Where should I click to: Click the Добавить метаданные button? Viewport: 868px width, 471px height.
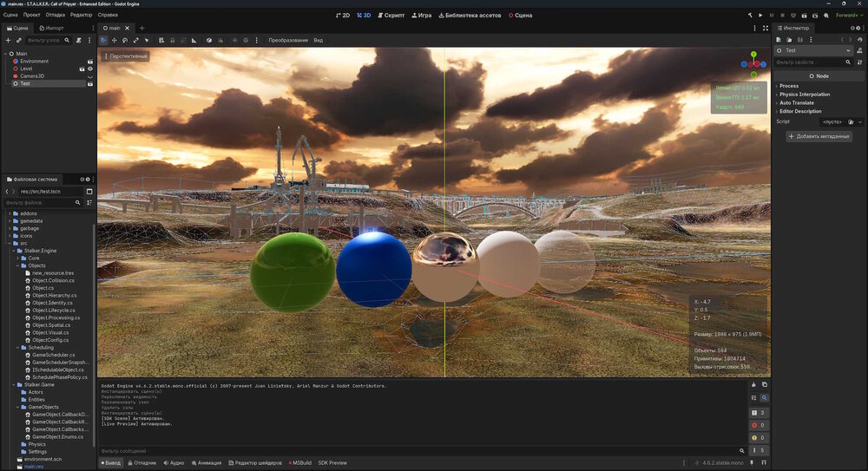pos(819,136)
